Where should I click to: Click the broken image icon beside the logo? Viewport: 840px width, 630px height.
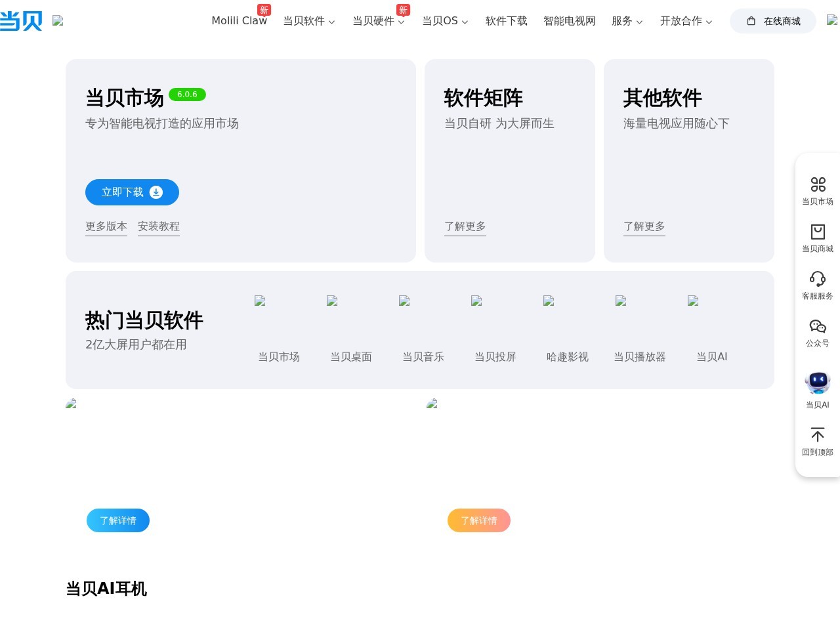click(58, 20)
